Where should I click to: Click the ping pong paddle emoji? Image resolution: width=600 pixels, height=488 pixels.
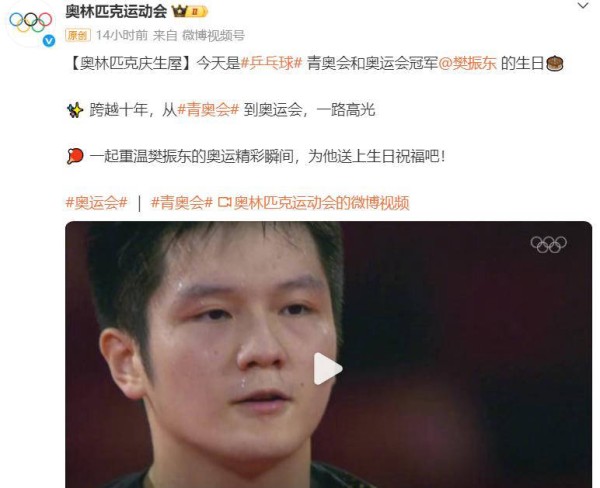pos(75,157)
